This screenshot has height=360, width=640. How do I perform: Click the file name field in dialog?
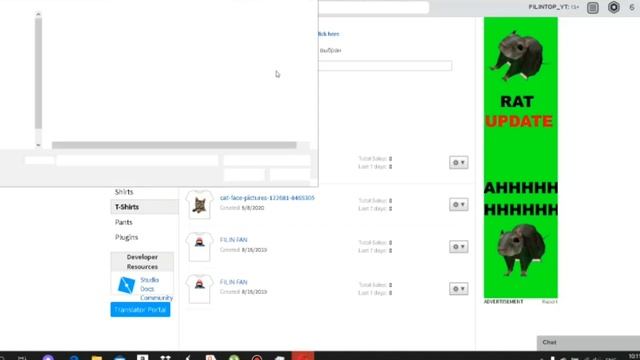(x=137, y=160)
